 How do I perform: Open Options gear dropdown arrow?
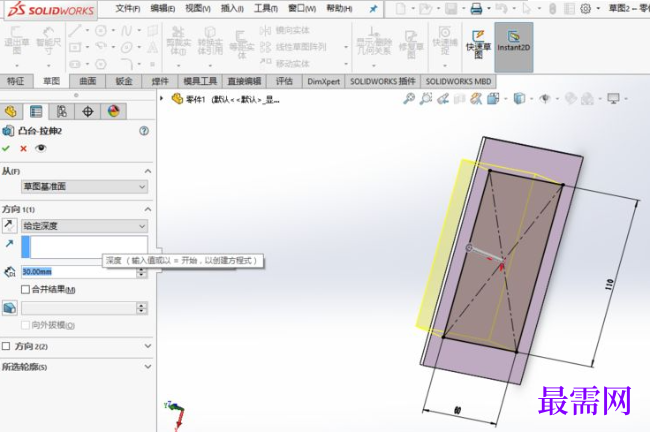(x=597, y=9)
